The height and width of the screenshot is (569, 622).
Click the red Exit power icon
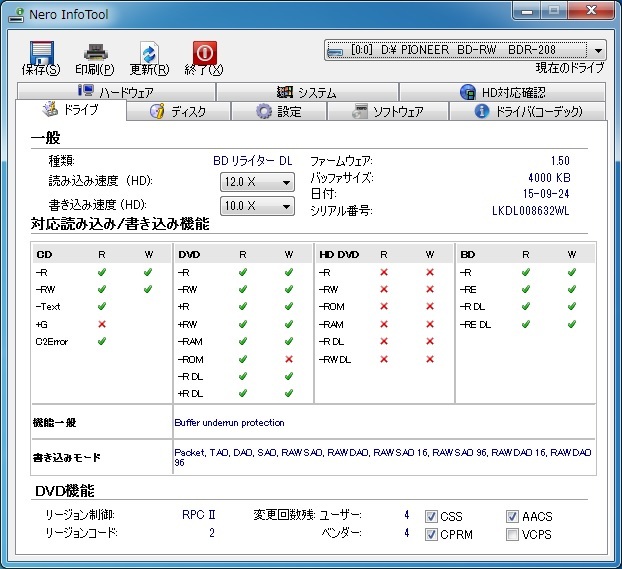204,53
